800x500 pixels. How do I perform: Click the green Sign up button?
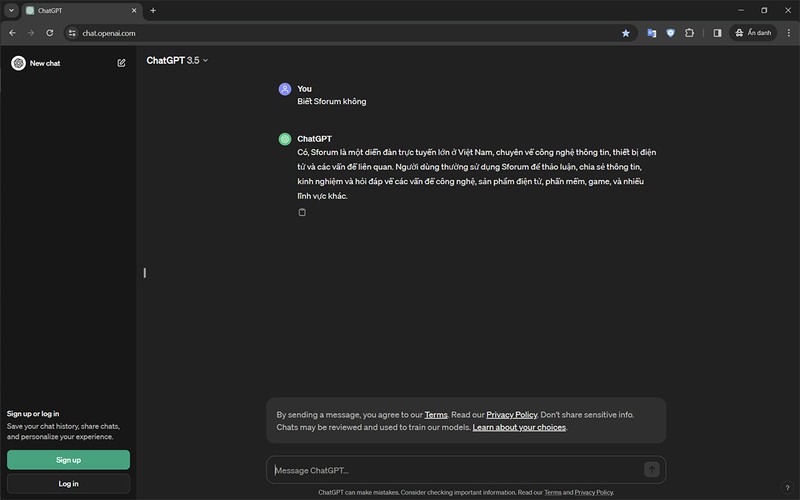point(68,460)
